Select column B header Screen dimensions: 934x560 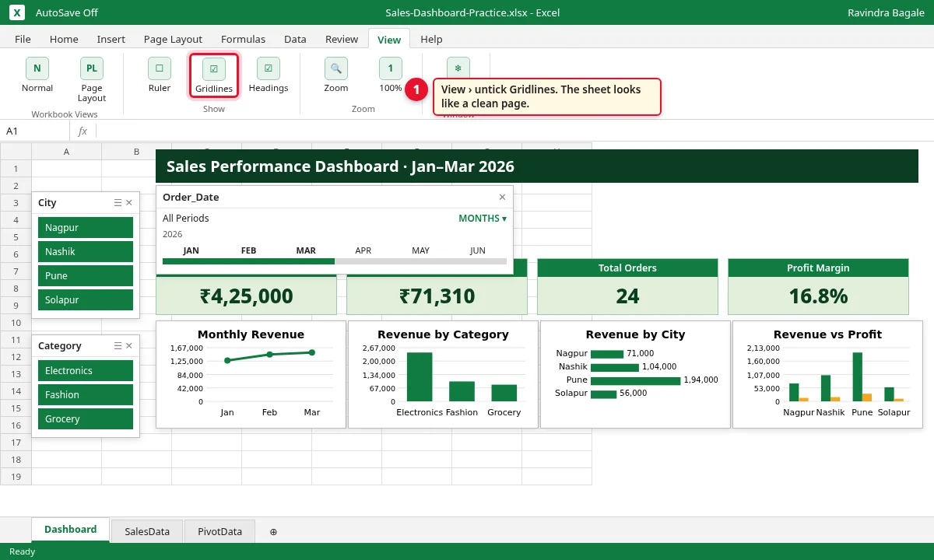[136, 151]
